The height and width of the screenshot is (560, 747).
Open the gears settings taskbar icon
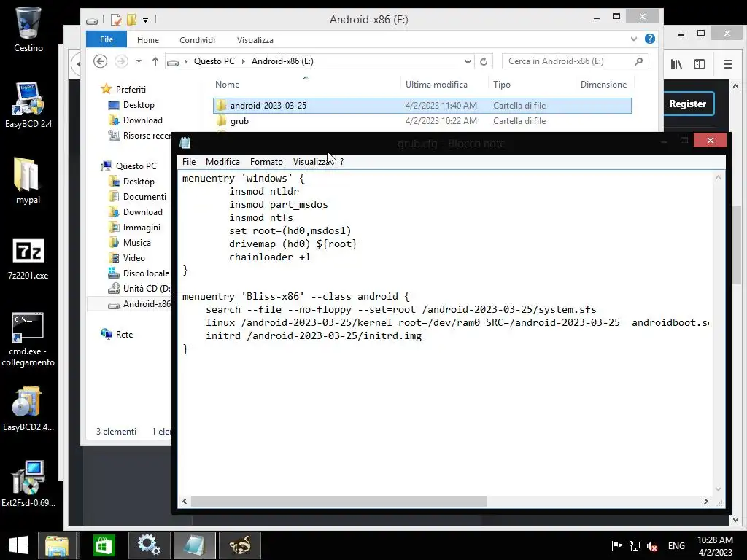149,545
